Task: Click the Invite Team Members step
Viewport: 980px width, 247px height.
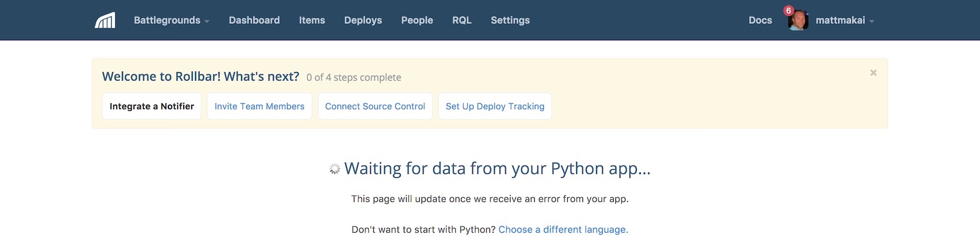Action: [259, 106]
